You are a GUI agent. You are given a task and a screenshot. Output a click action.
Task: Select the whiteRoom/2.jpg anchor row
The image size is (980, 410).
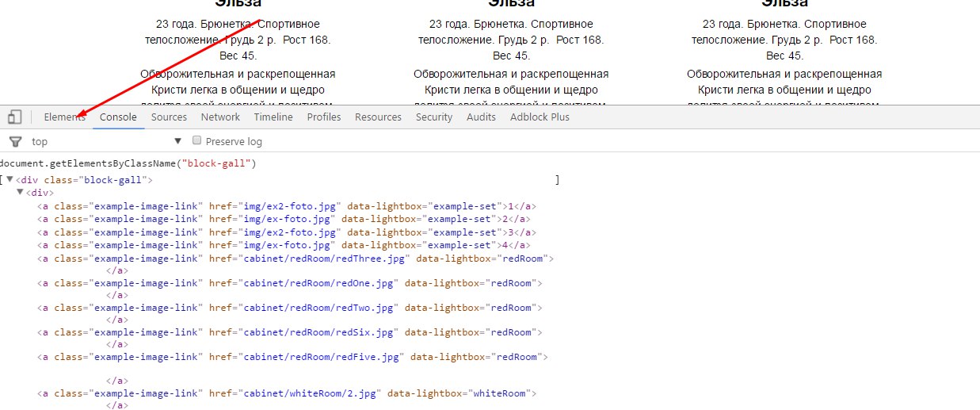287,393
